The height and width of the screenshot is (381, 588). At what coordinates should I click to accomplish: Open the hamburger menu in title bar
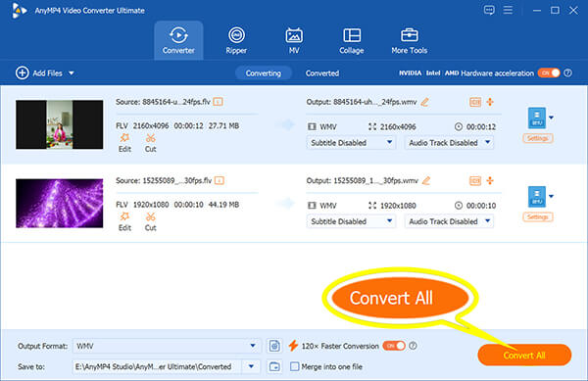tap(508, 10)
